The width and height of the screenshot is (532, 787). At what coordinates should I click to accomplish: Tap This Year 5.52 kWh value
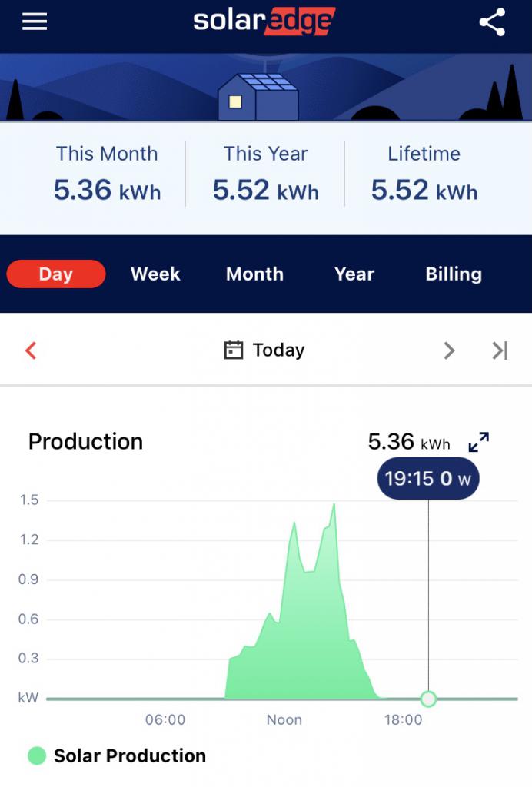(265, 191)
